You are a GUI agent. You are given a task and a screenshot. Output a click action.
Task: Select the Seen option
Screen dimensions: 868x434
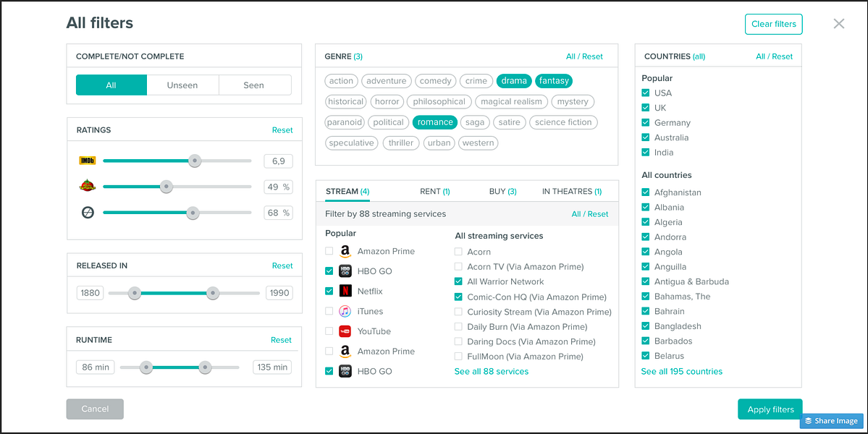coord(255,85)
